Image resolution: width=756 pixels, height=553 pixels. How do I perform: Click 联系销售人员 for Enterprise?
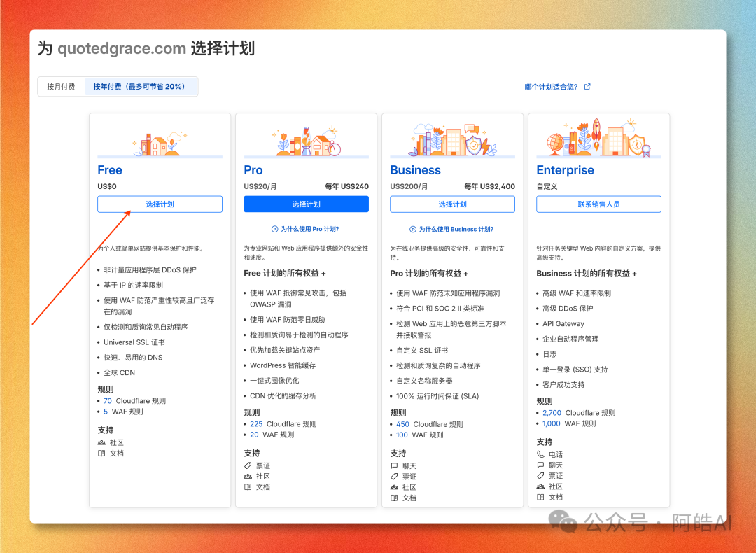click(x=598, y=204)
